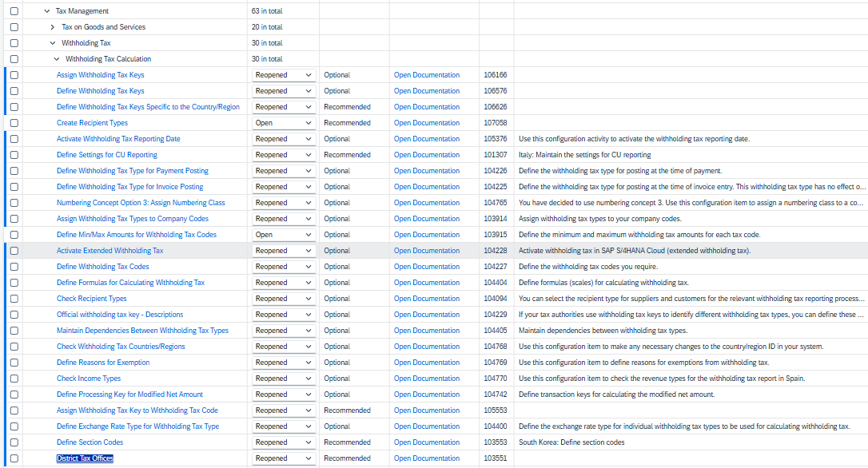The image size is (868, 468).
Task: Open the District Tax Offices link
Action: (85, 458)
